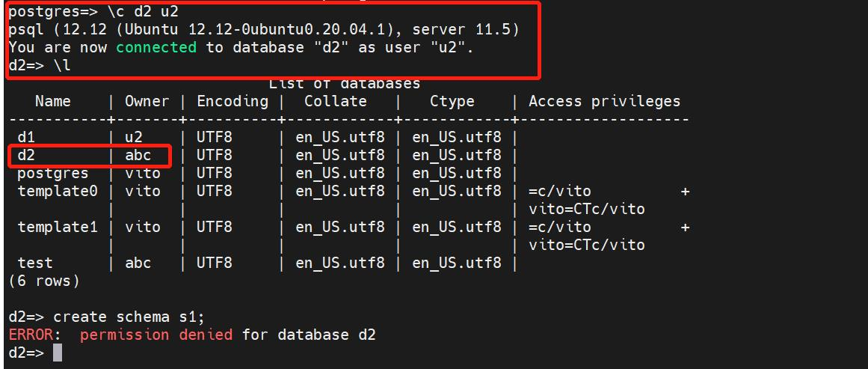Click the psql version info line
Screen dimensions: 868x369
click(x=264, y=29)
